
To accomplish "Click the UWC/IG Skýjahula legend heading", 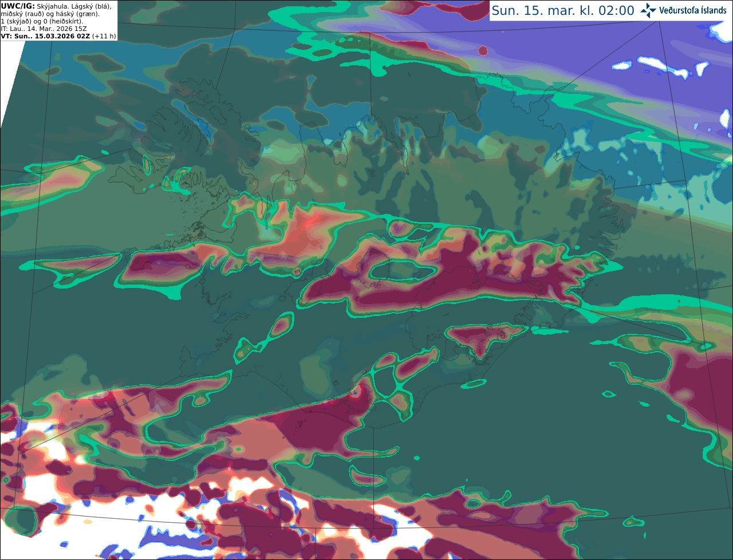I will pyautogui.click(x=56, y=6).
